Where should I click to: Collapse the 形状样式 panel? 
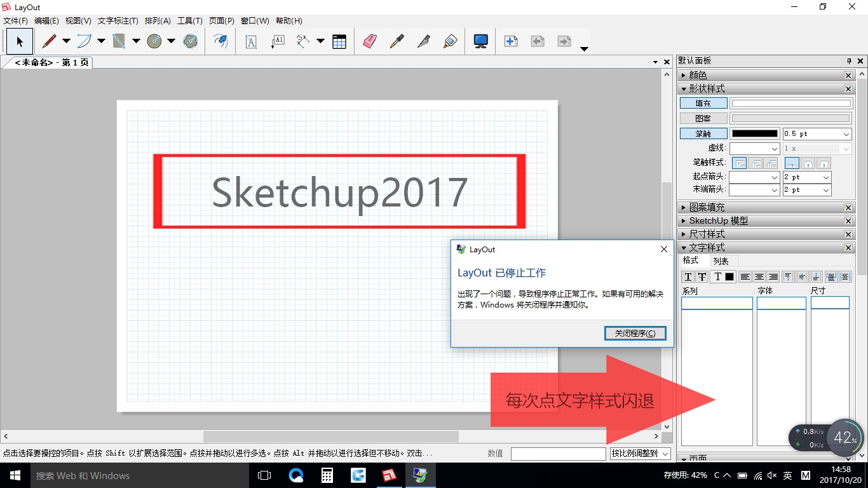pos(684,89)
